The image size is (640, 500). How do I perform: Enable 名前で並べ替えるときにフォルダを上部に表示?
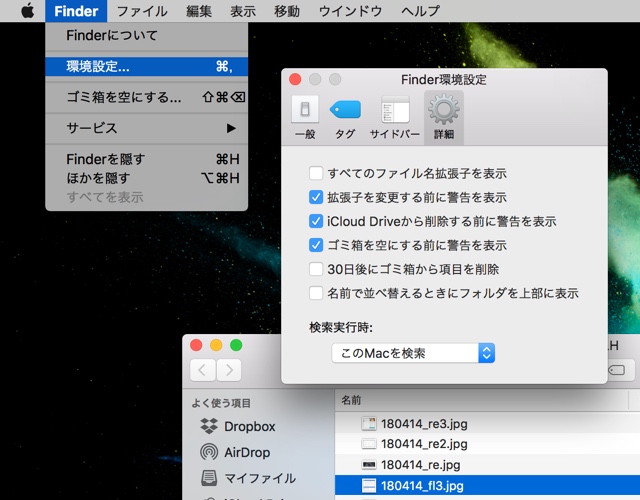(316, 293)
